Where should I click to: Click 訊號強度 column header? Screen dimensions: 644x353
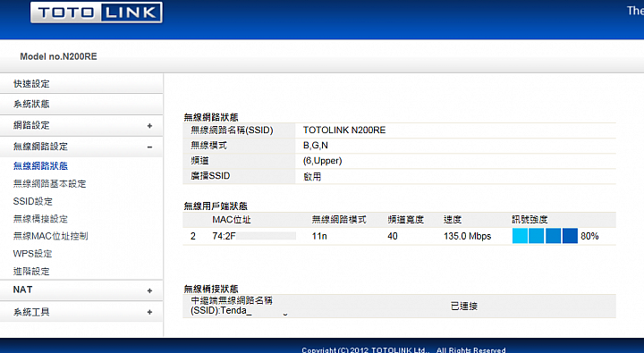(x=530, y=220)
